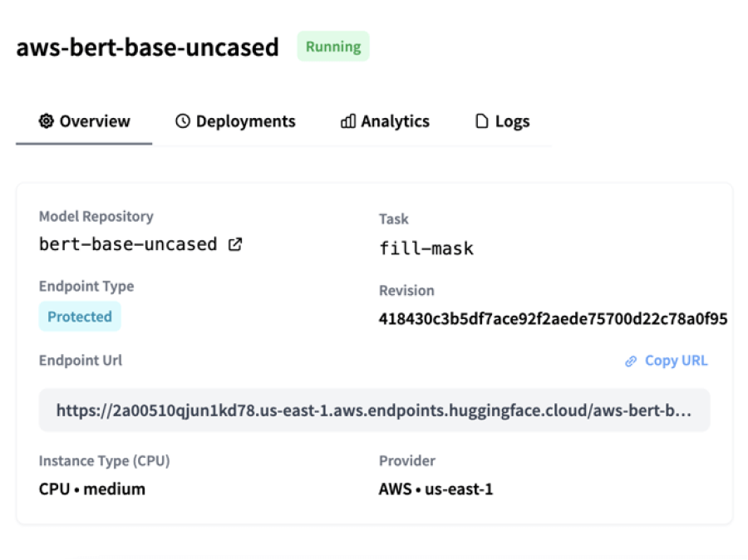Image resolution: width=748 pixels, height=560 pixels.
Task: Click the Provider label
Action: coord(407,461)
